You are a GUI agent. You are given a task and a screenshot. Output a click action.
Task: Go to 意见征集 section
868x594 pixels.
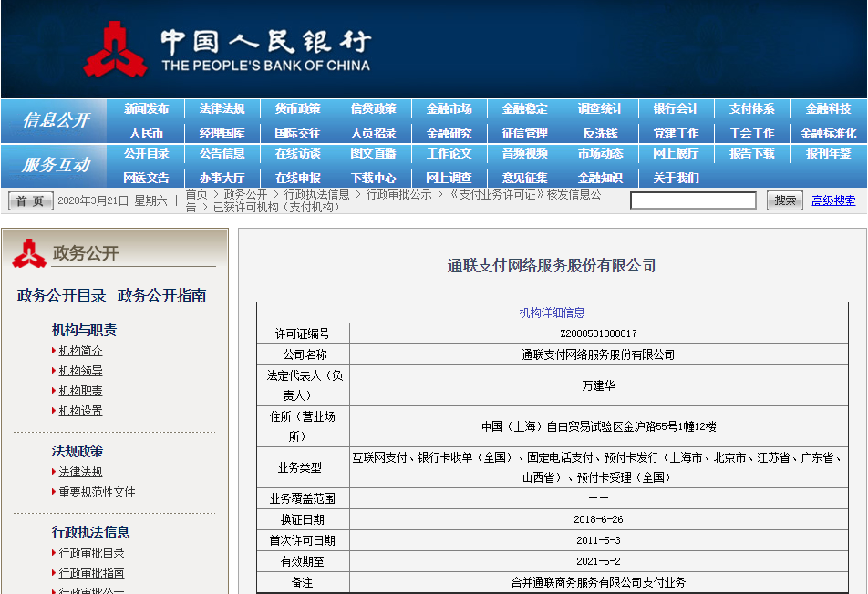click(x=525, y=178)
